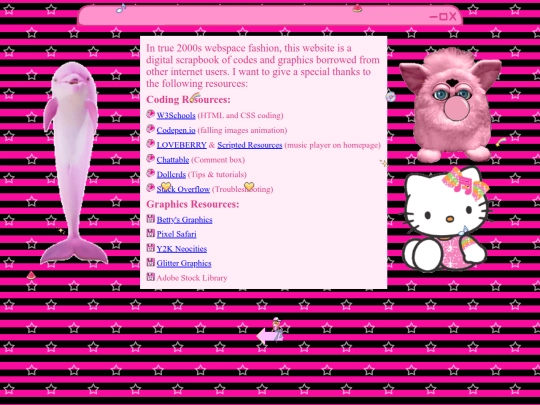
Task: Open the Codepen.io link
Action: pyautogui.click(x=176, y=130)
